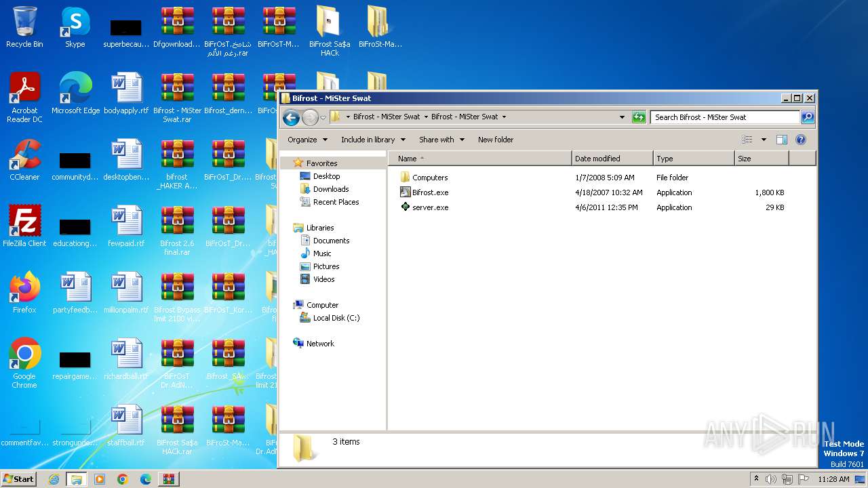This screenshot has width=868, height=488.
Task: Select BiFrost Sa$a HACk folder on desktop
Action: [330, 31]
